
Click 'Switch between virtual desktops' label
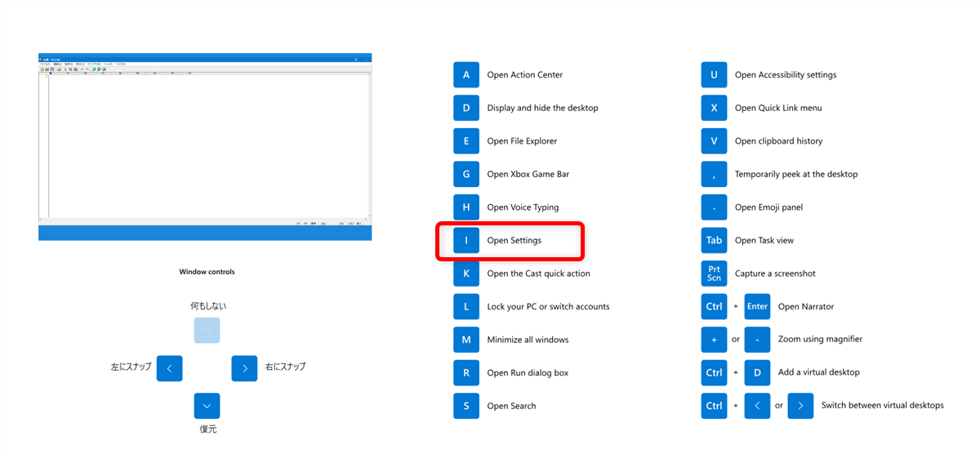point(882,406)
